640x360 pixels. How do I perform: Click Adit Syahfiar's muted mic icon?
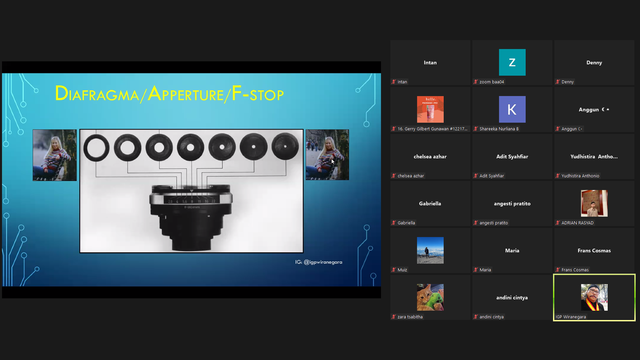pos(476,176)
